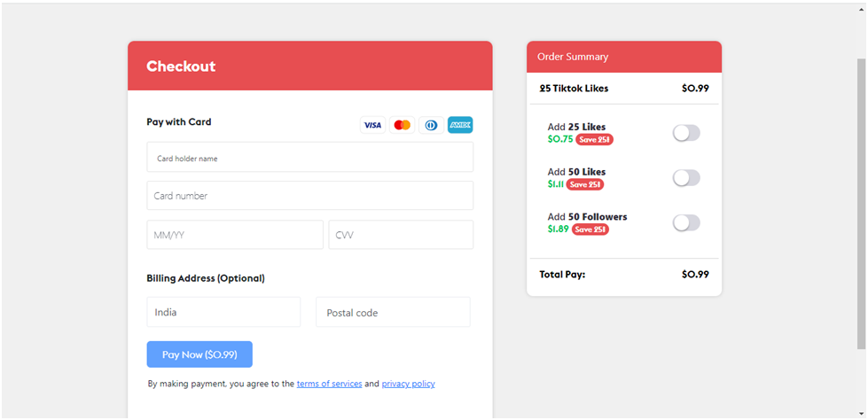Click the MM/YY expiry field
868x420 pixels.
(x=235, y=235)
